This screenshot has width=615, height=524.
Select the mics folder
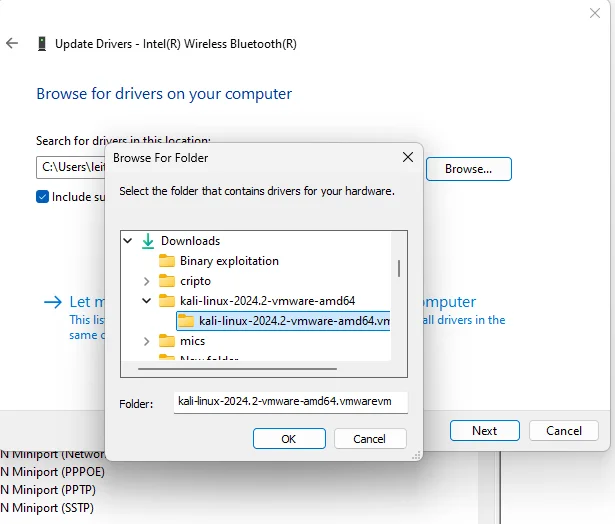click(x=193, y=341)
